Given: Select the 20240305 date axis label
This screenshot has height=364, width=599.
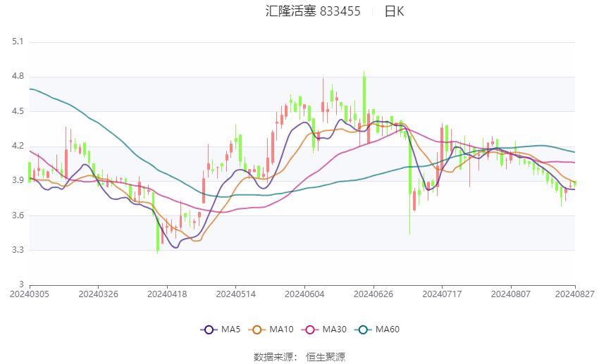Looking at the screenshot, I should point(30,294).
